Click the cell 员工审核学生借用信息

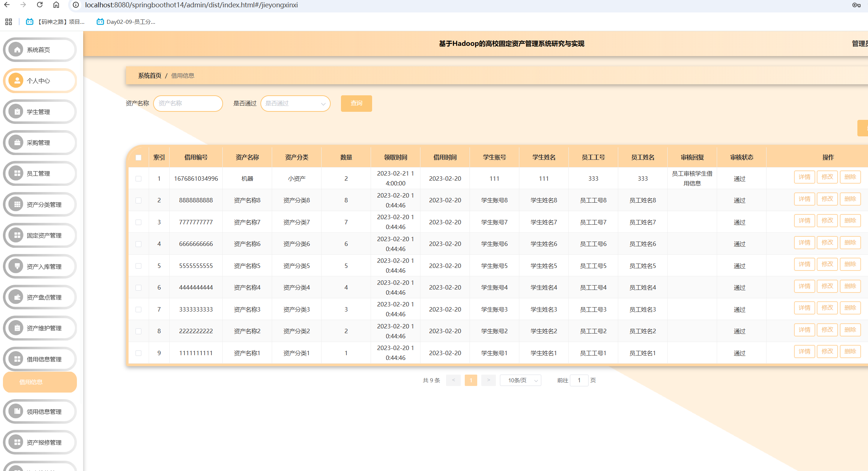692,179
